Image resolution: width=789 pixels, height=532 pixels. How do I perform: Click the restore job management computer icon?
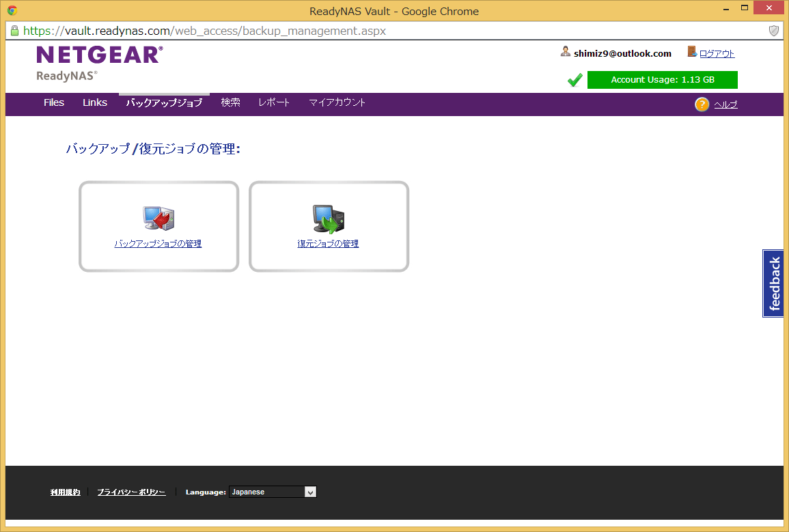(x=329, y=219)
